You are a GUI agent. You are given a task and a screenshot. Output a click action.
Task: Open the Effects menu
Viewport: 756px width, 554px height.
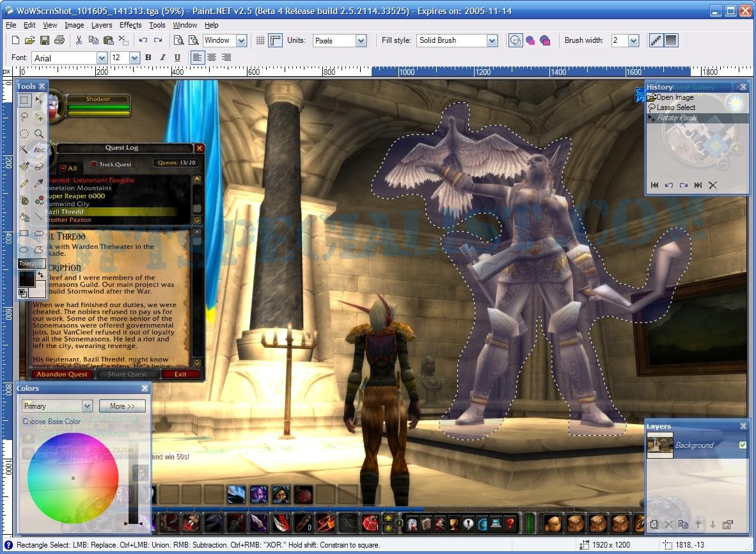[130, 25]
